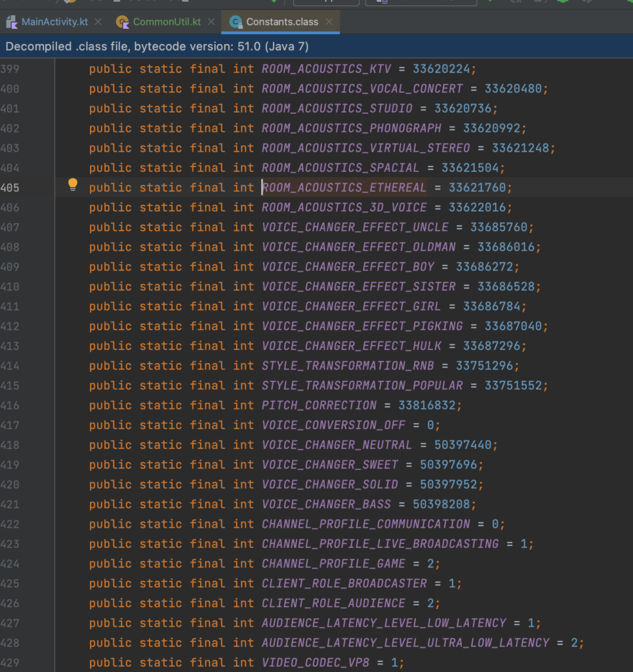This screenshot has width=633, height=672.
Task: Click the MainActivity.kt Kotlin file icon
Action: (x=12, y=22)
